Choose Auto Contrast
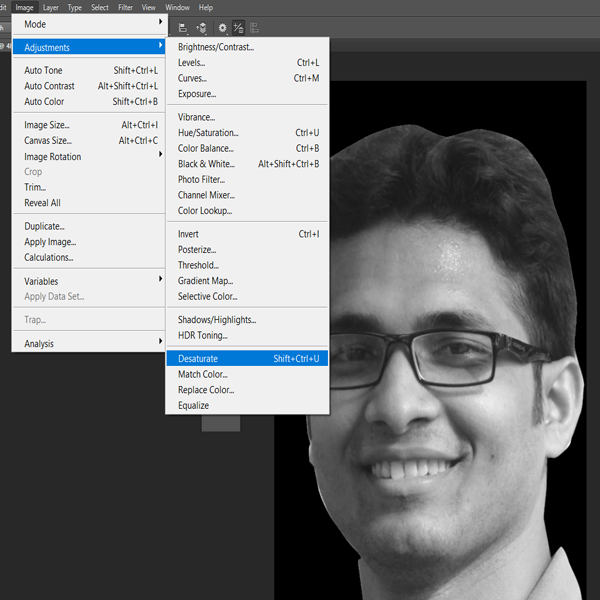 [90, 86]
